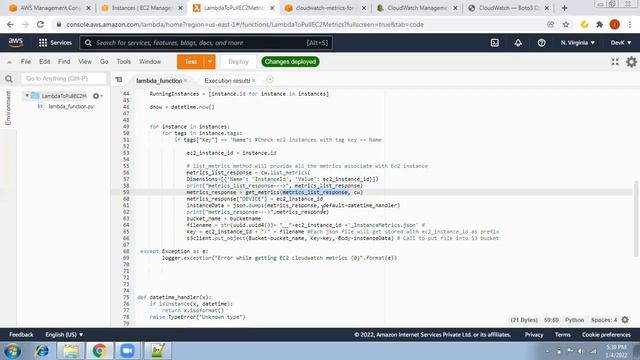Open the Terms link

click(x=562, y=334)
